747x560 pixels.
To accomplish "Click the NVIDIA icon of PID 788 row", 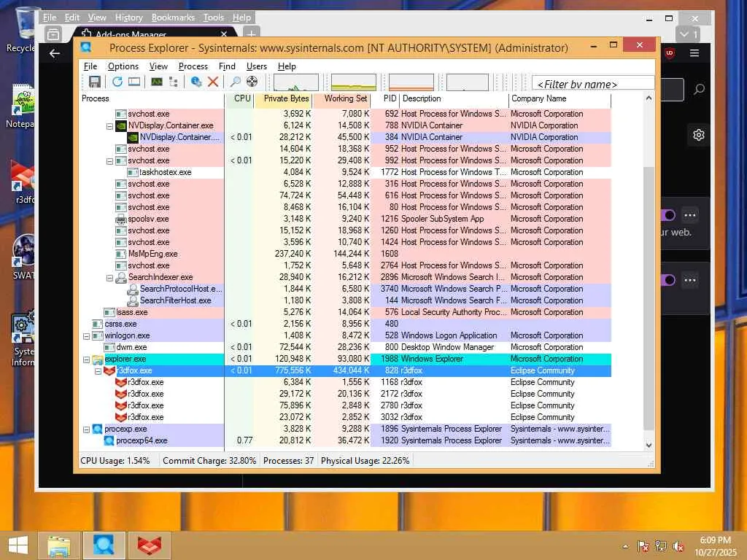I will (121, 125).
